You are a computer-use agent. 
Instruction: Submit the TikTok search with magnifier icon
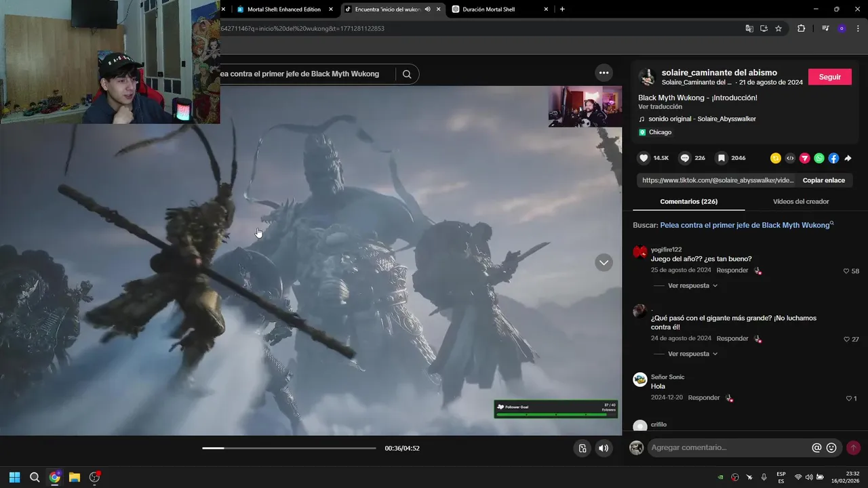407,74
